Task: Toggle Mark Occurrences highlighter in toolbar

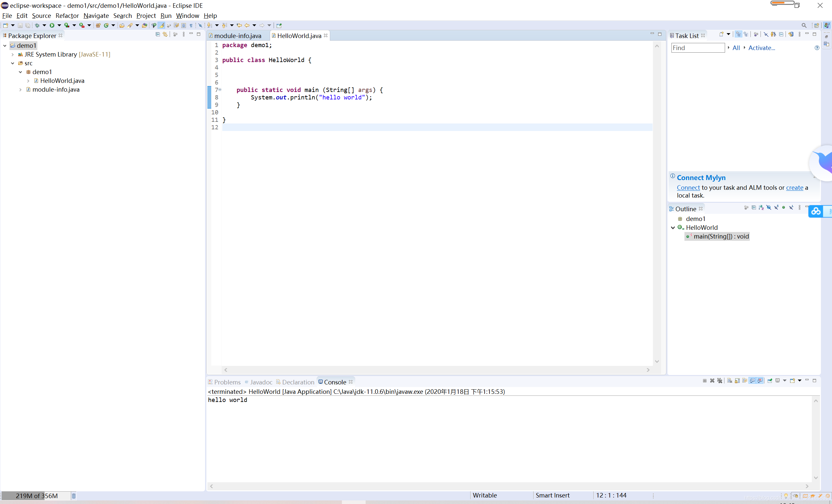Action: 162,25
